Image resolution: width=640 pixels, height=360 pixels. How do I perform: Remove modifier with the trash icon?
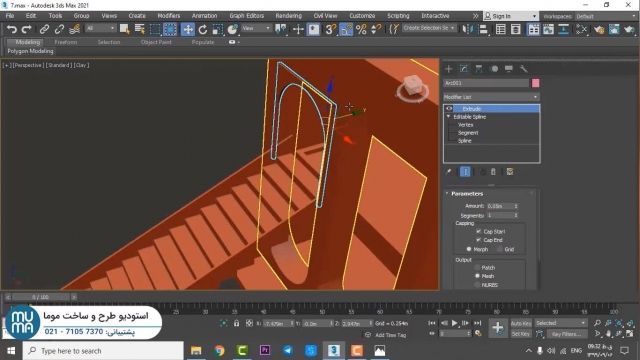click(493, 172)
